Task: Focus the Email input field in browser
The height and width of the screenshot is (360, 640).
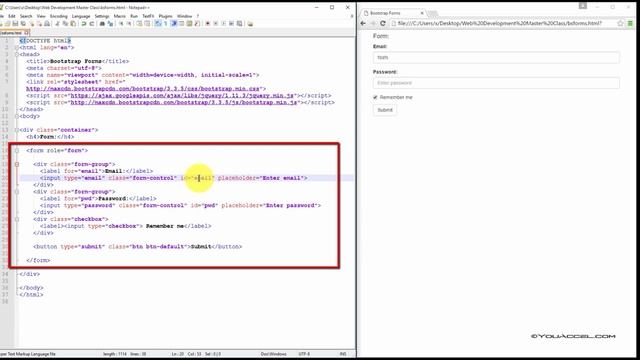Action: click(496, 58)
